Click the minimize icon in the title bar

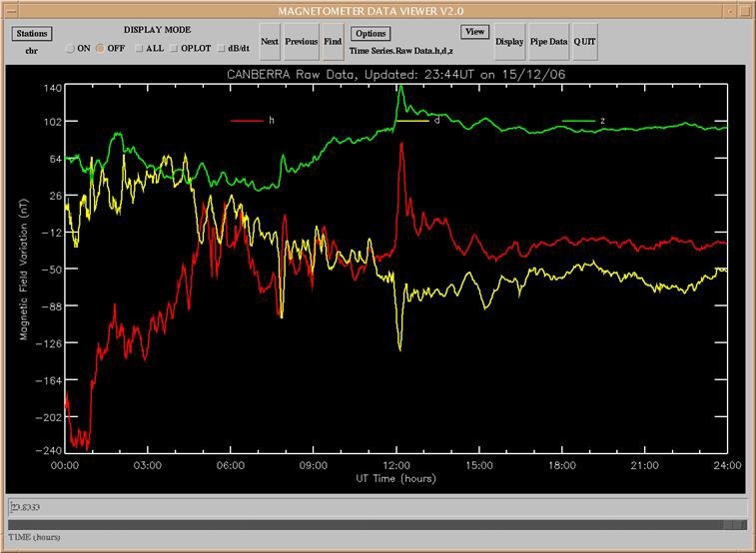tap(730, 9)
